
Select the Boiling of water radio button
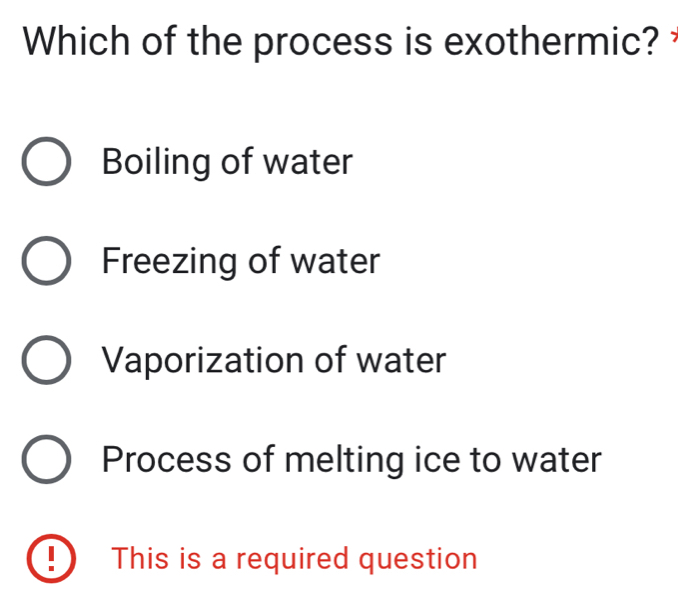pyautogui.click(x=46, y=163)
